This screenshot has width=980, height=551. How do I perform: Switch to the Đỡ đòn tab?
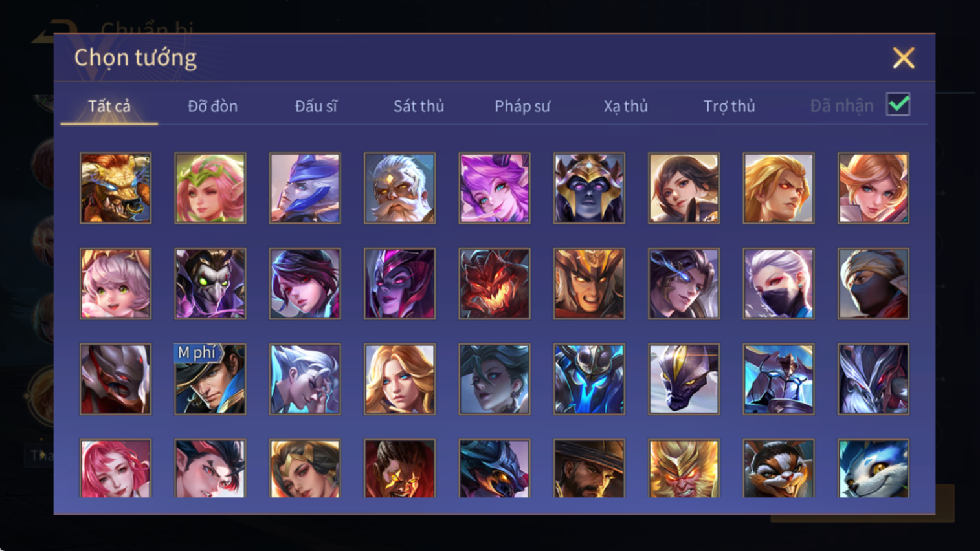click(212, 106)
